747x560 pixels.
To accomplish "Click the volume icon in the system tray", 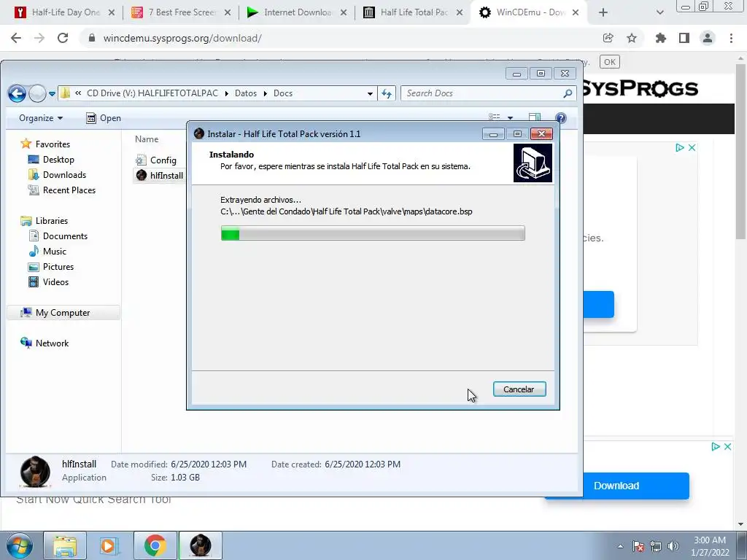I will tap(673, 546).
